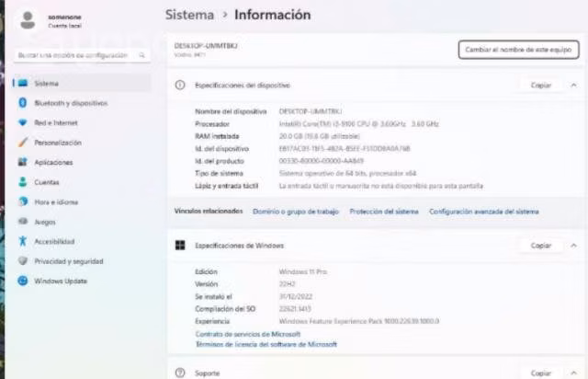Select the Procesador Intel Core i3 value
This screenshot has width=588, height=379.
tap(359, 123)
